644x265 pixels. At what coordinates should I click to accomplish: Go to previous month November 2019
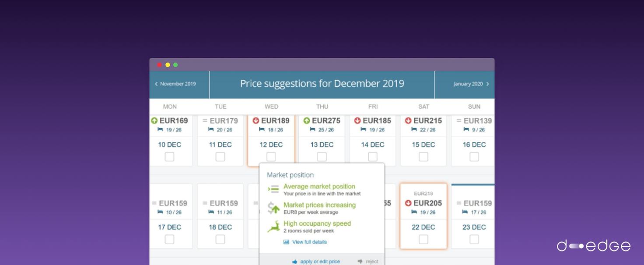(175, 84)
